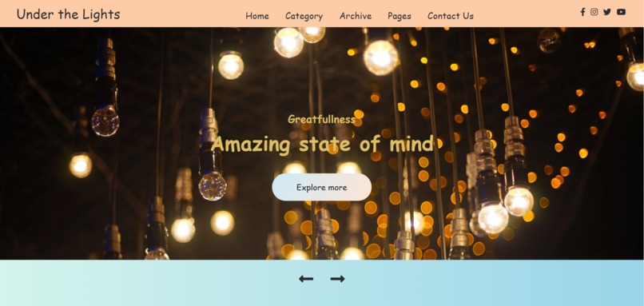Expand the Category navigation menu

(304, 17)
